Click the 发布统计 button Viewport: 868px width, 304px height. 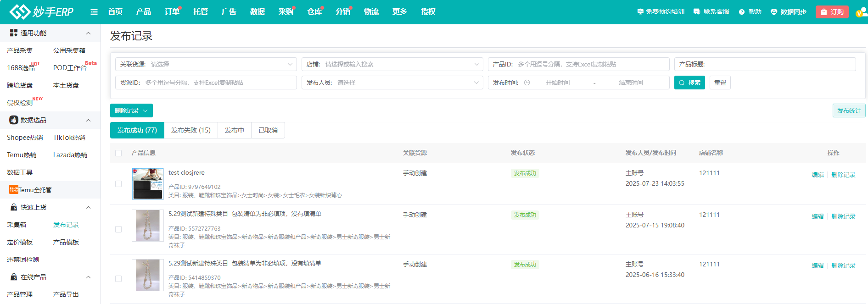pos(849,111)
